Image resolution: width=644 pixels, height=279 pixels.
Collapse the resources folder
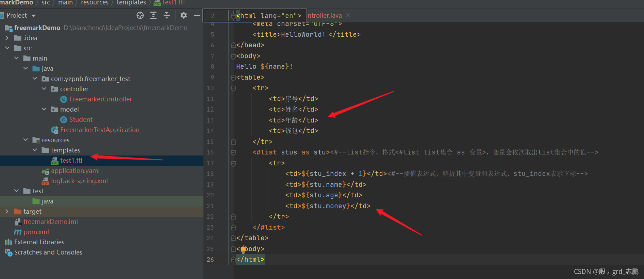(26, 140)
